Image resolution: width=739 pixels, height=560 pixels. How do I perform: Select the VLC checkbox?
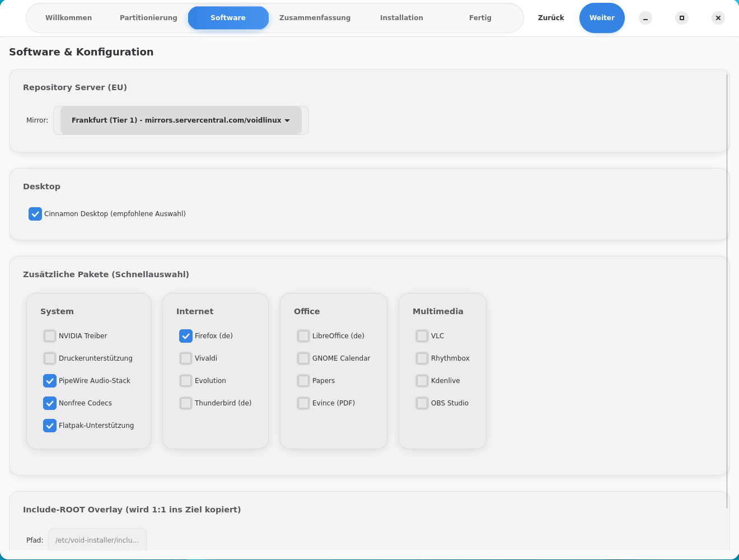pyautogui.click(x=422, y=336)
